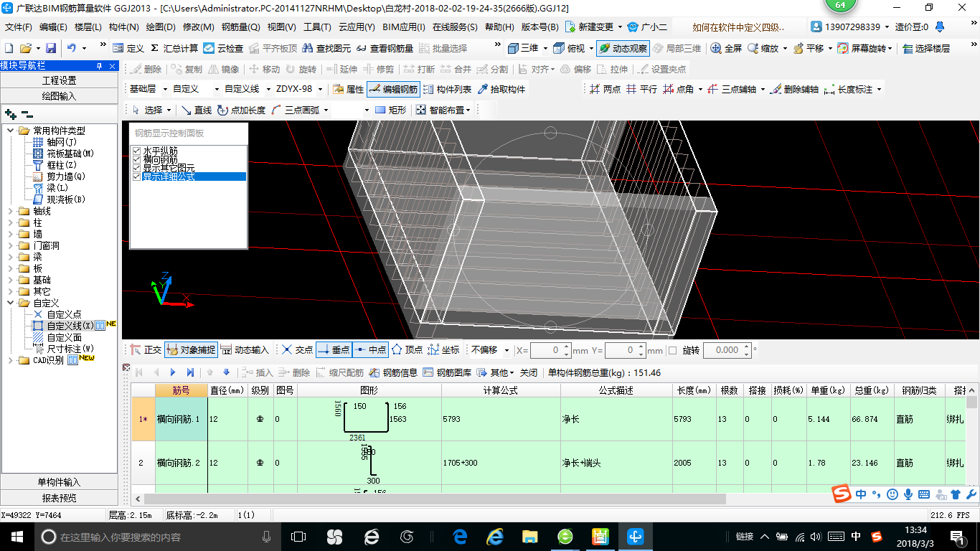
Task: Open 钢筋图库 rebar shape library
Action: [448, 372]
